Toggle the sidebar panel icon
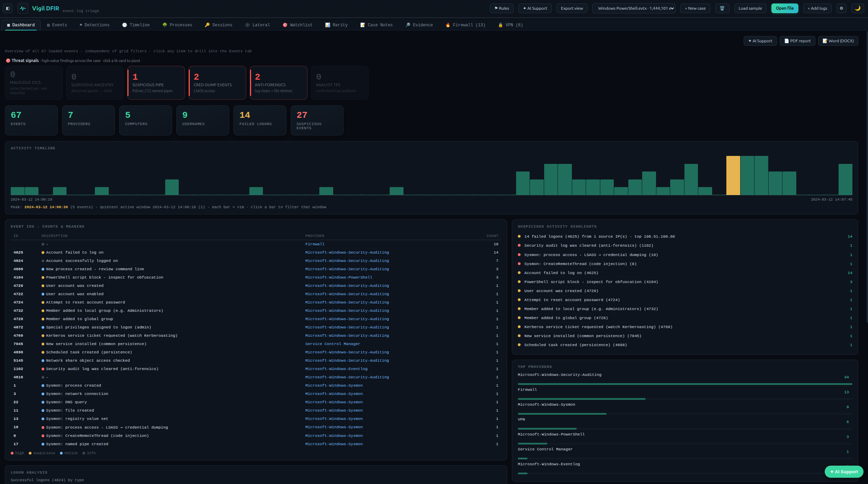 point(8,8)
